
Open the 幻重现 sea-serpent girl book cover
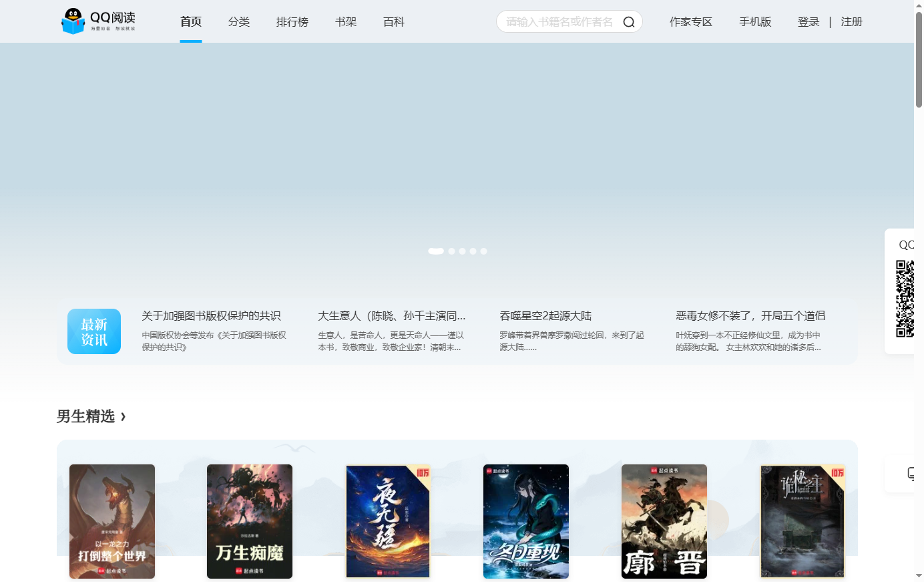pyautogui.click(x=526, y=521)
